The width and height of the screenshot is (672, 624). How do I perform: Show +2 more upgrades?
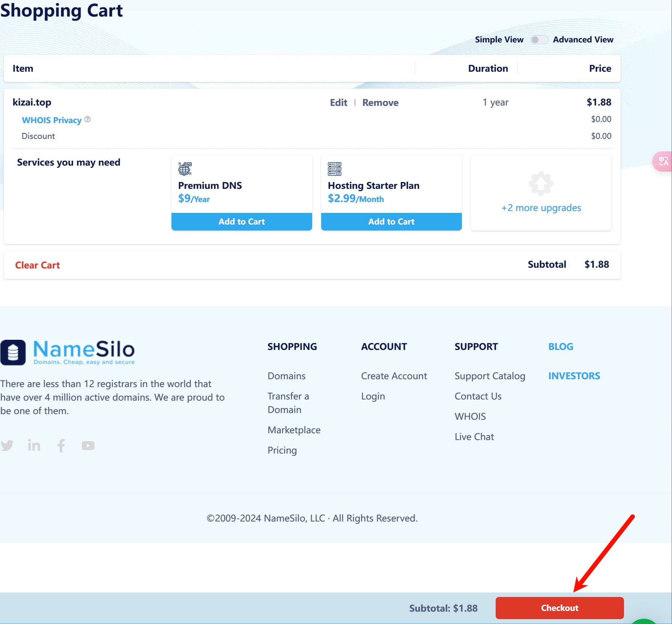[x=541, y=208]
